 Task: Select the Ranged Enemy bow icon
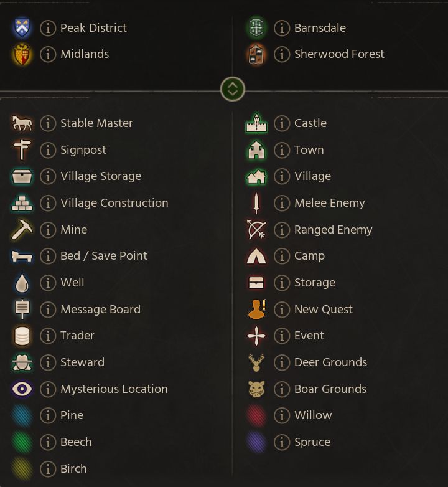click(256, 230)
